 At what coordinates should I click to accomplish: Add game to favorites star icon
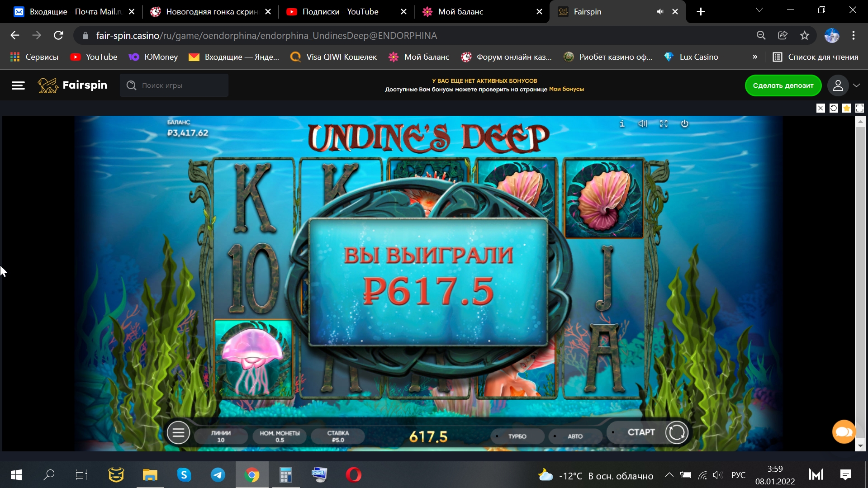click(847, 108)
